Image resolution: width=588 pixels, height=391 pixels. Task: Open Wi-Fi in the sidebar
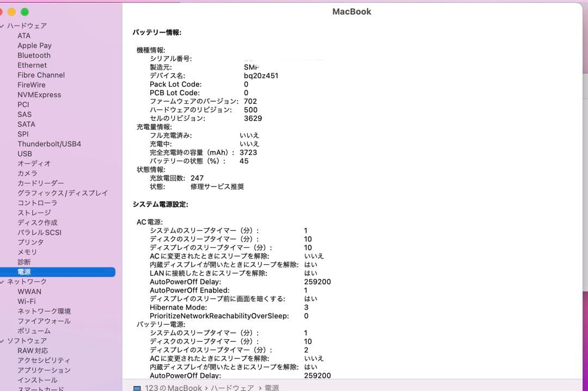click(27, 301)
